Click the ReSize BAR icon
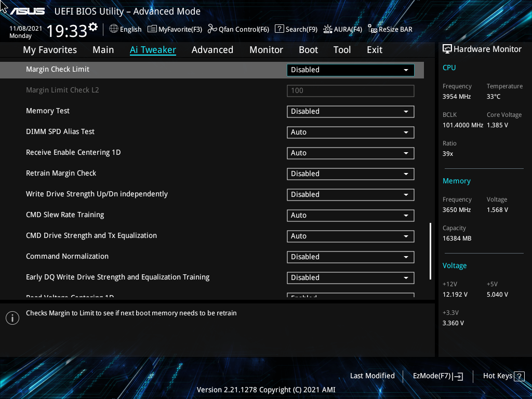Screen dimensions: 532x399 point(373,29)
